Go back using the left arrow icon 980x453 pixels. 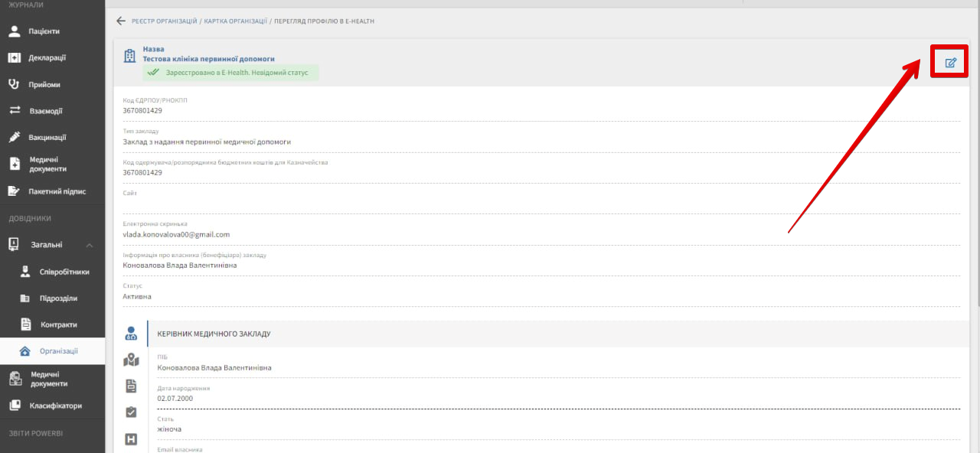(x=120, y=21)
